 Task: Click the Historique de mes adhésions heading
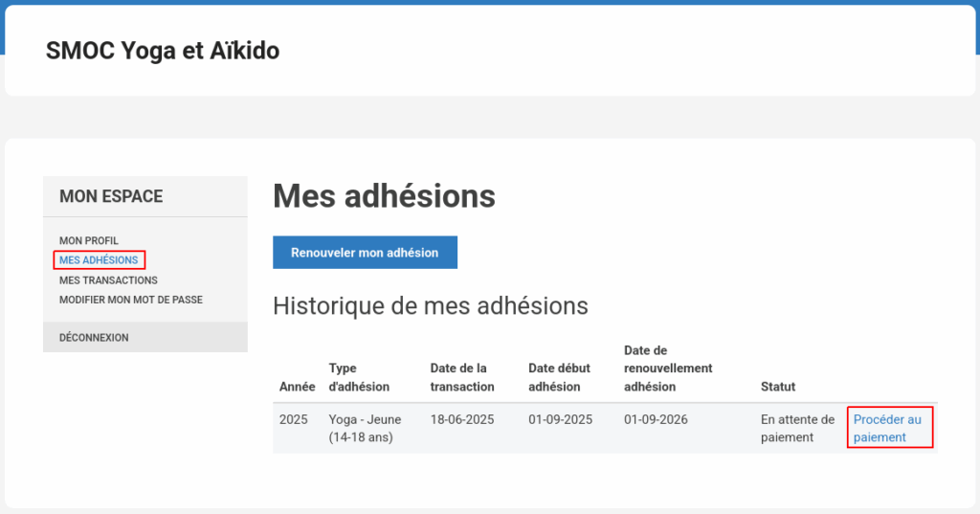point(431,305)
